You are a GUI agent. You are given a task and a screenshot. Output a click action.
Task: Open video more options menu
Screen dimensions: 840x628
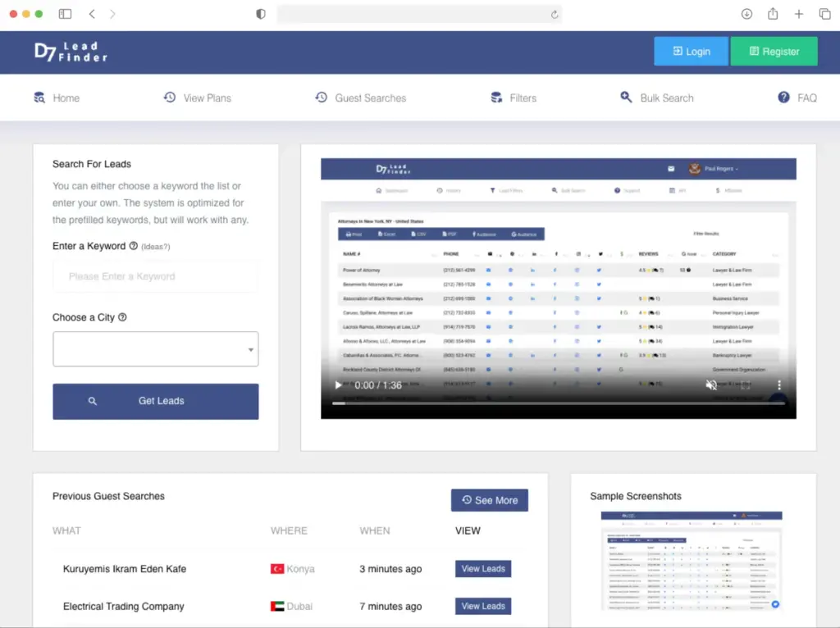click(778, 385)
